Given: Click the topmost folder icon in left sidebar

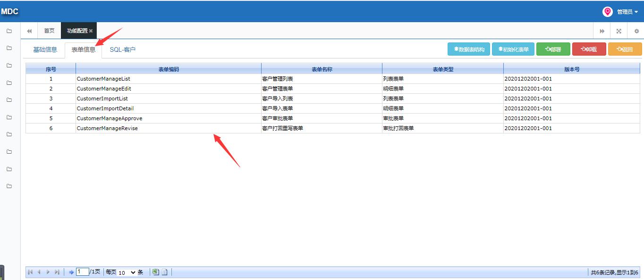Looking at the screenshot, I should pos(9,31).
